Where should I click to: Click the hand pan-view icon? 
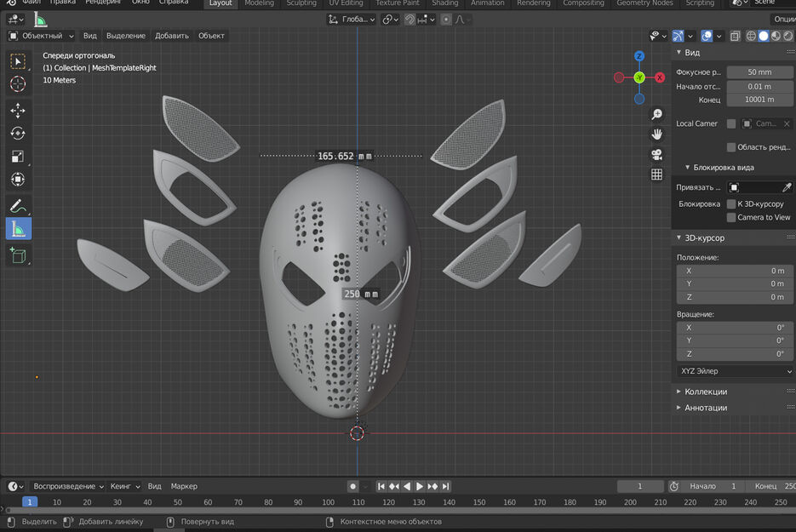(657, 134)
